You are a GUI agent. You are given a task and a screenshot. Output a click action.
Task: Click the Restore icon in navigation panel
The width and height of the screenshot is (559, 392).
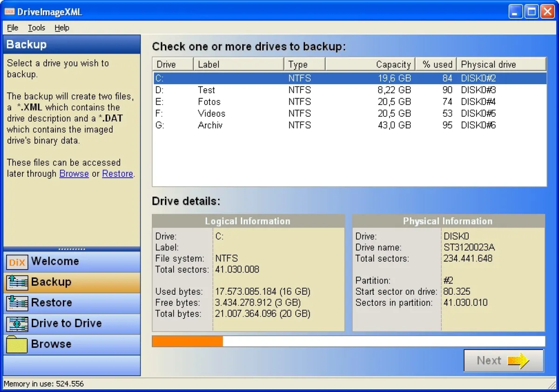(x=17, y=303)
